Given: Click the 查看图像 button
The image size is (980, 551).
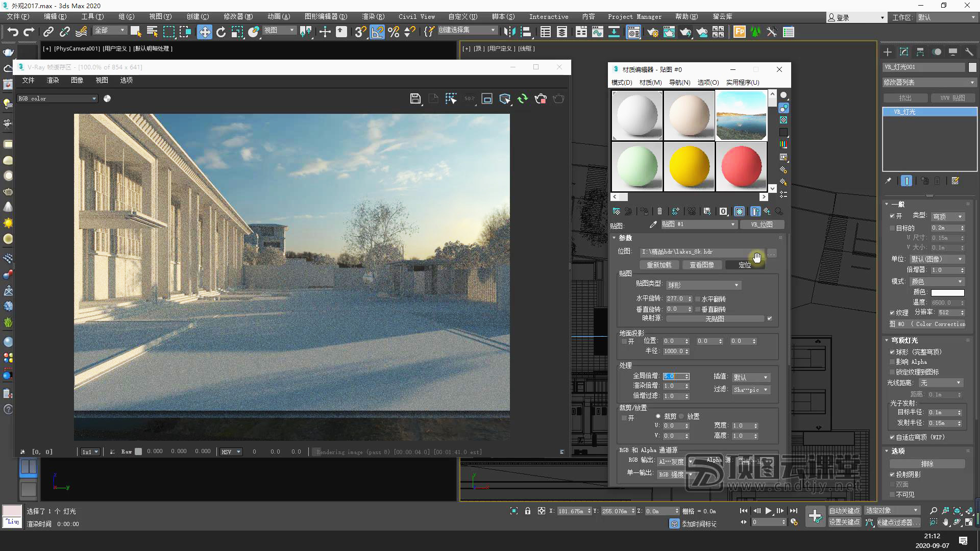Looking at the screenshot, I should tap(702, 265).
